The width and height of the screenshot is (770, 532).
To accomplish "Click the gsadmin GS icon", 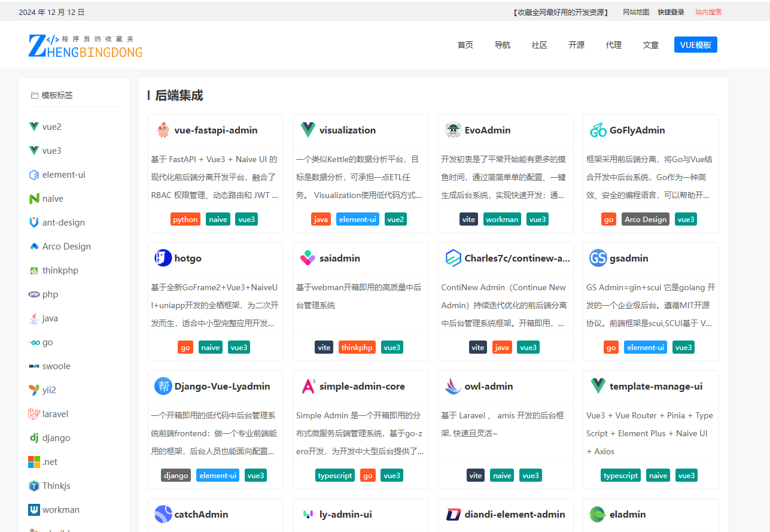I will point(598,258).
